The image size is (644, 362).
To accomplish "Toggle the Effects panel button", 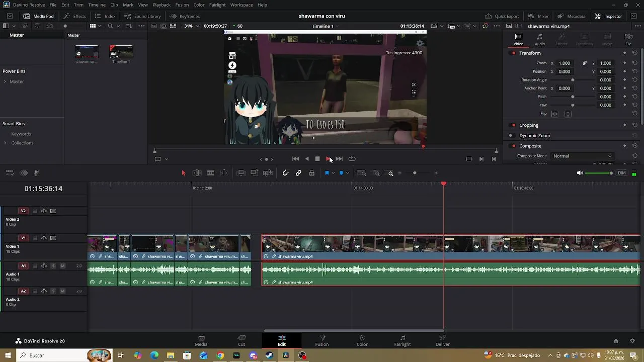I will click(74, 16).
